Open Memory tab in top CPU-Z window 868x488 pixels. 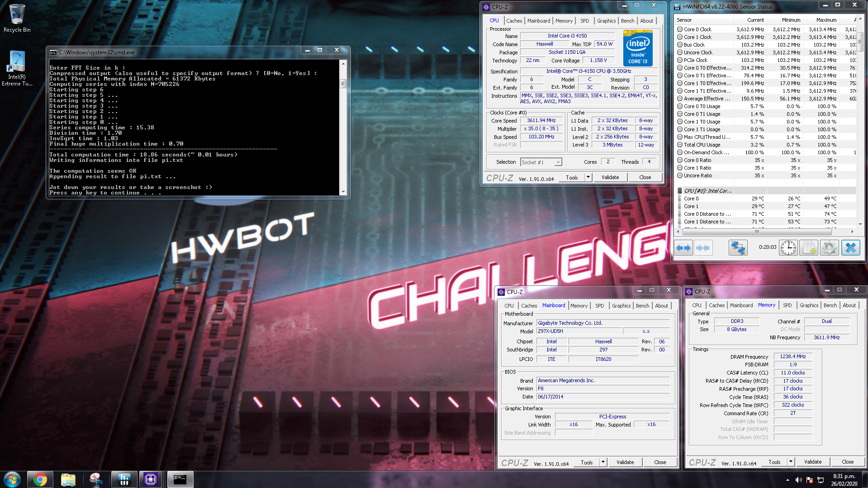[x=564, y=21]
